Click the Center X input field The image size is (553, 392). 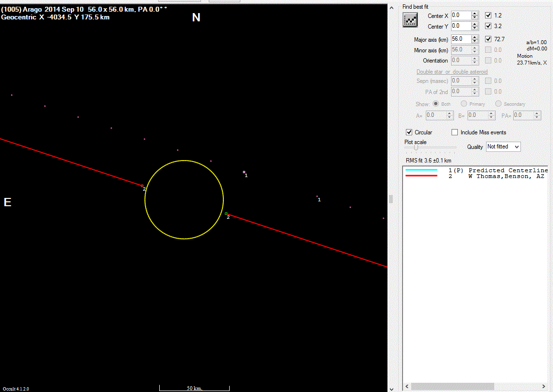tap(461, 16)
